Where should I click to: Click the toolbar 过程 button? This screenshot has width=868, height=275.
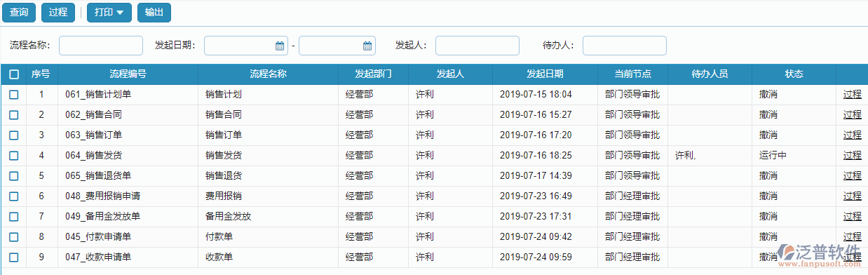(x=58, y=13)
